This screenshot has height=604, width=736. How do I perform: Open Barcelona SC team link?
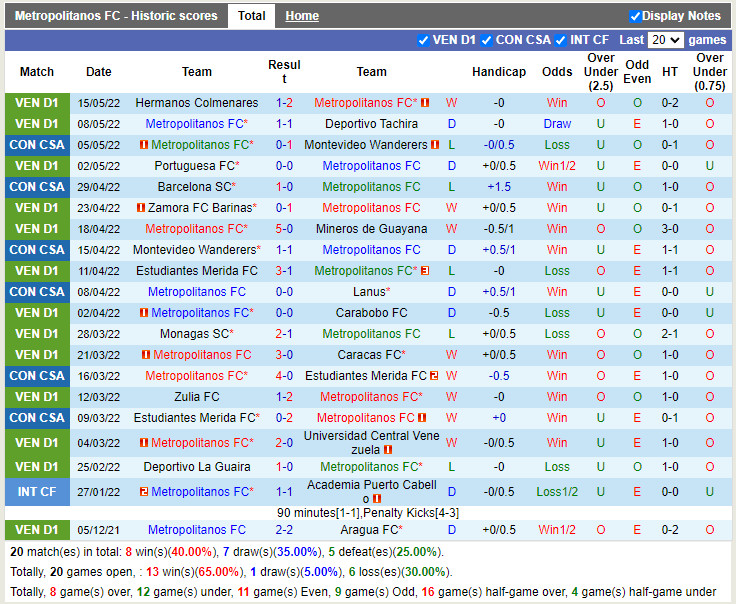tap(196, 187)
